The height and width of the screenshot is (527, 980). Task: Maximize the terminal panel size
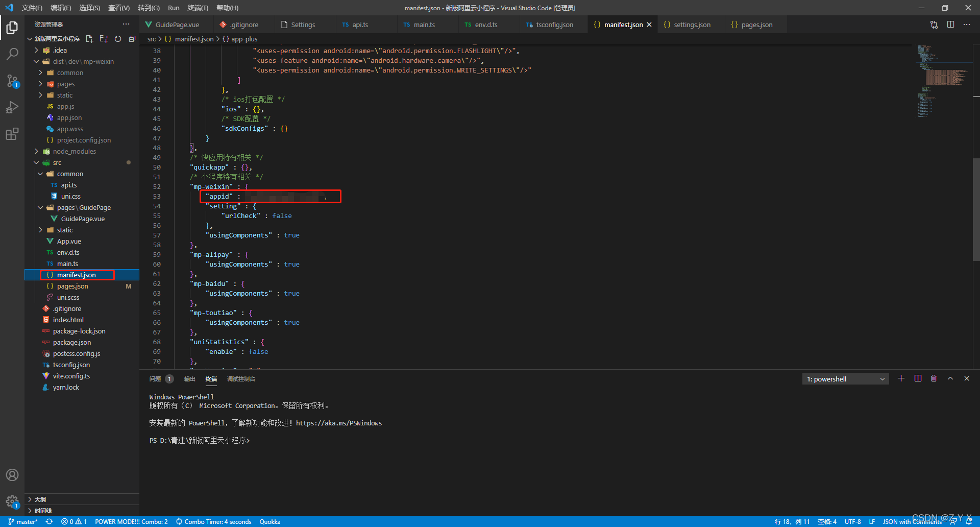pos(950,378)
